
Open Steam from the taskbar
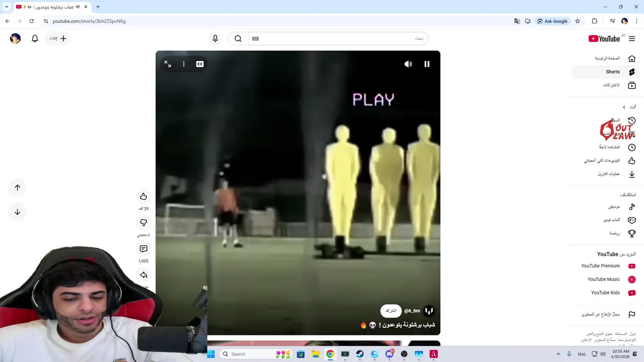(360, 354)
